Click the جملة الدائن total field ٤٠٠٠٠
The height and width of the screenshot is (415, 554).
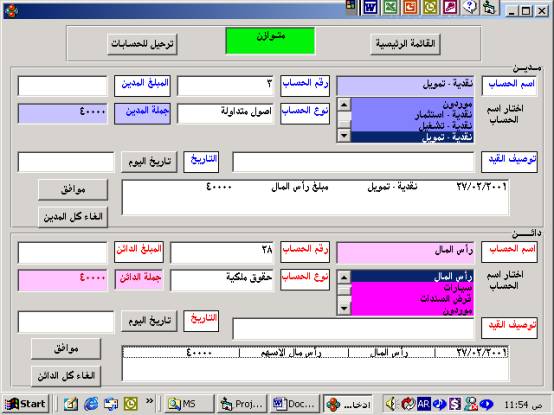click(63, 280)
